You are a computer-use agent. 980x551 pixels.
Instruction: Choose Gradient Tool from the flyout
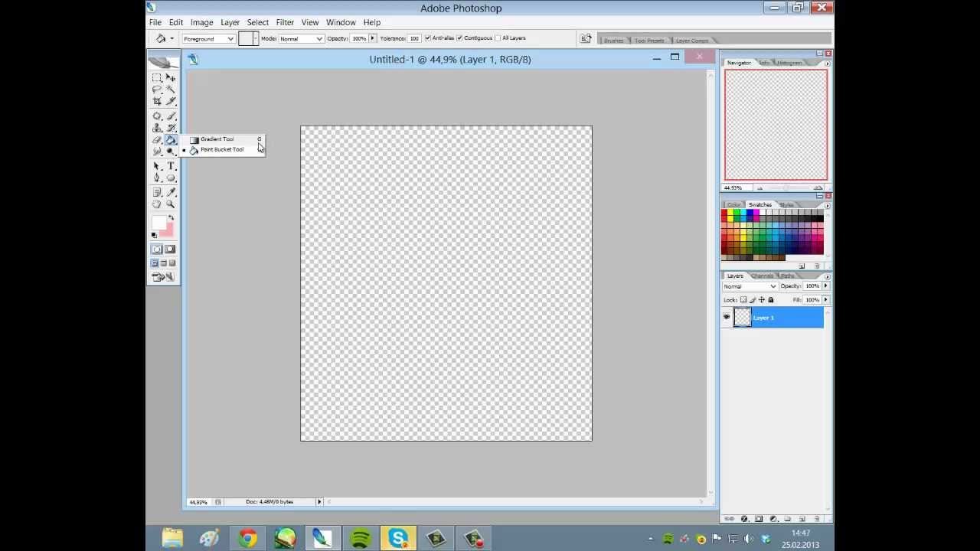(x=223, y=139)
